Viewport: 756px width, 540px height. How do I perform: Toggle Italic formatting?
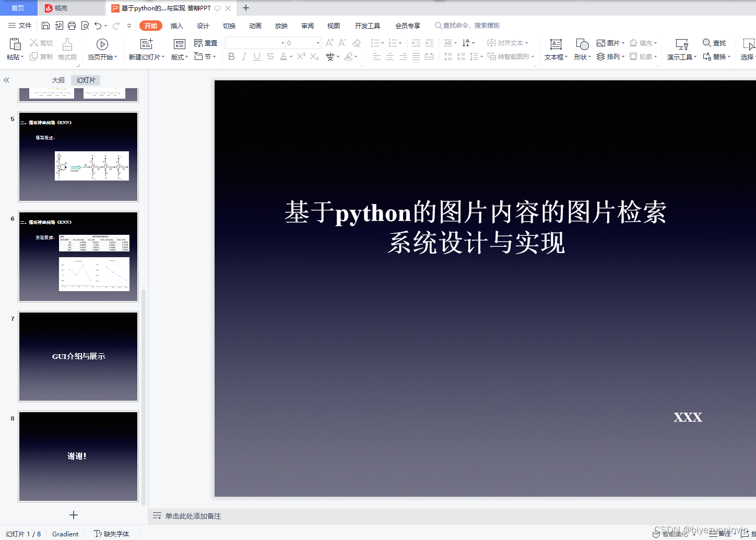pyautogui.click(x=244, y=56)
